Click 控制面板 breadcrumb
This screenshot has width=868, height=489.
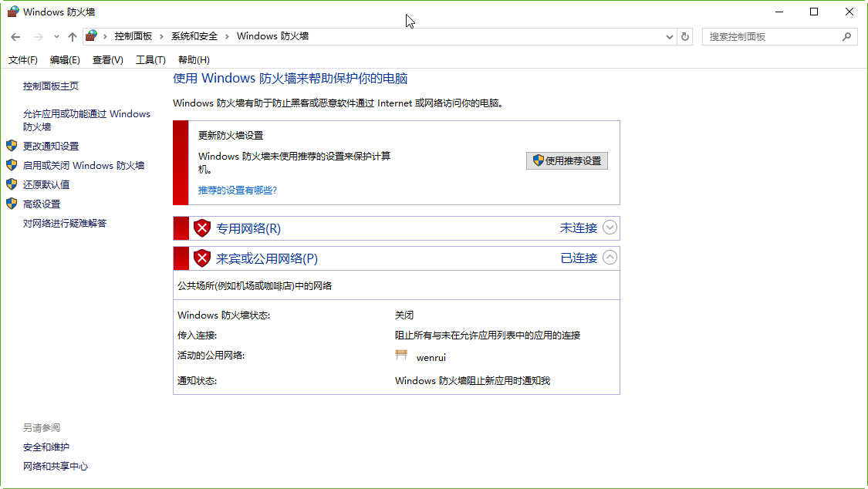point(133,36)
